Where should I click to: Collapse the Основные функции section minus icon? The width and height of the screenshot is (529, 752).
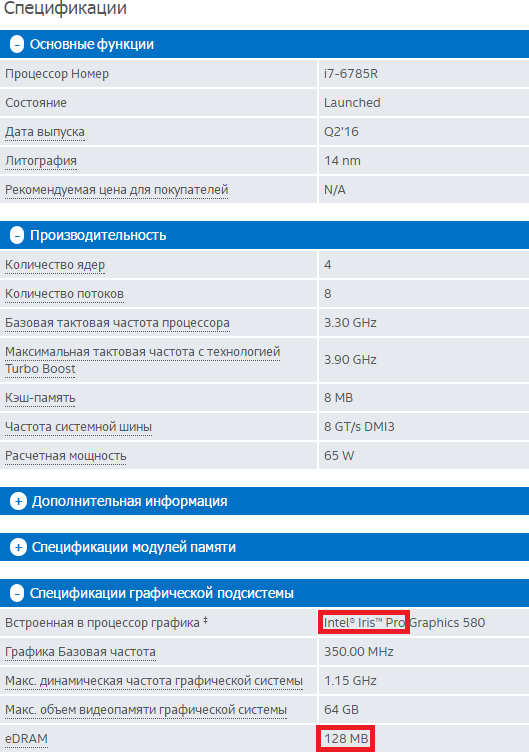coord(17,45)
